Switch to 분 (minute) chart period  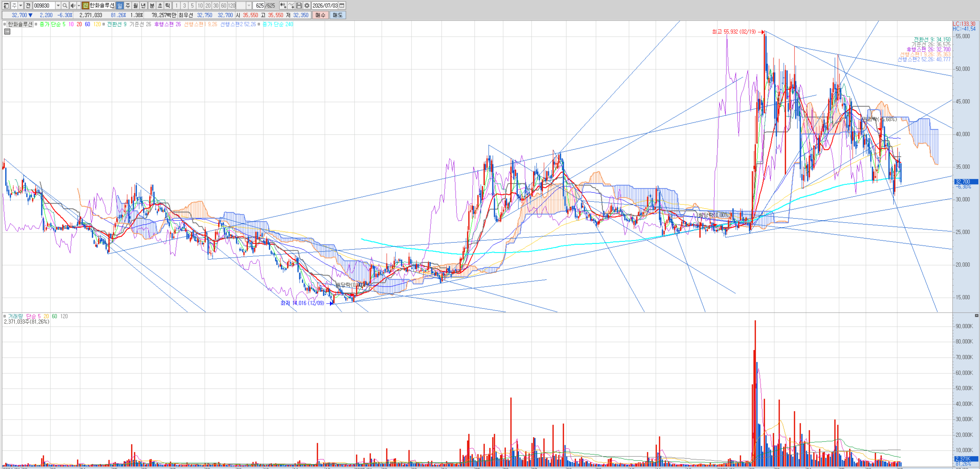pos(152,5)
